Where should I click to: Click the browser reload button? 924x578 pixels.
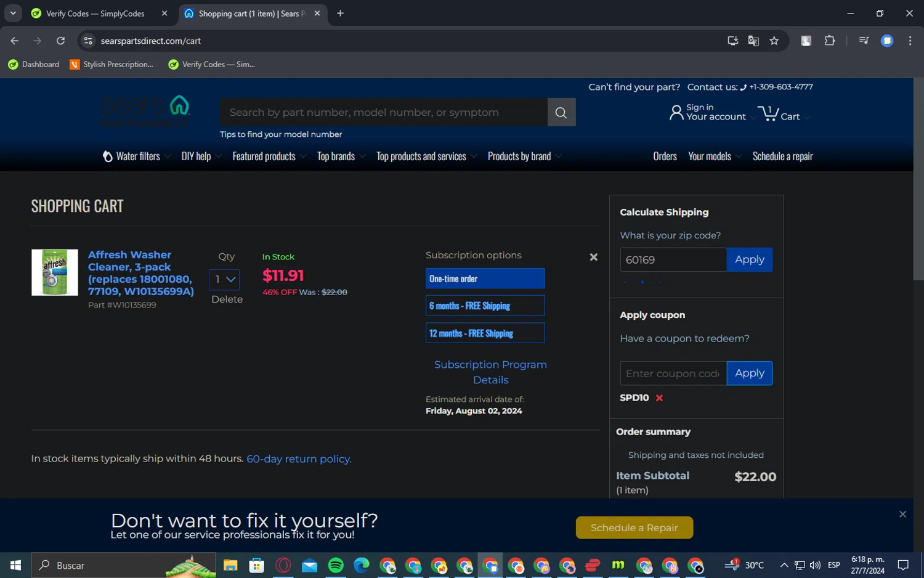click(x=60, y=41)
